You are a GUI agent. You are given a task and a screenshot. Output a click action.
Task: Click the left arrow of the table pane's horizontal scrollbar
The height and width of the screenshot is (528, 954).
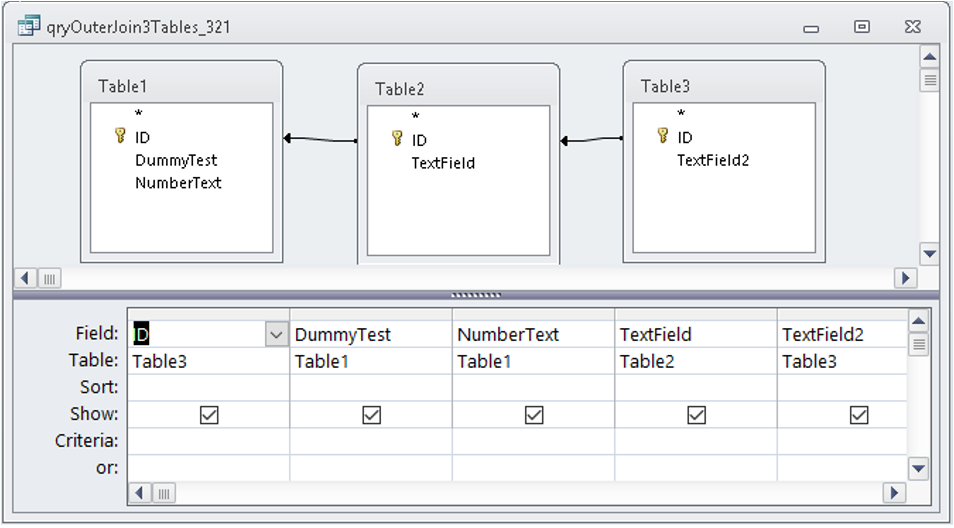point(26,279)
